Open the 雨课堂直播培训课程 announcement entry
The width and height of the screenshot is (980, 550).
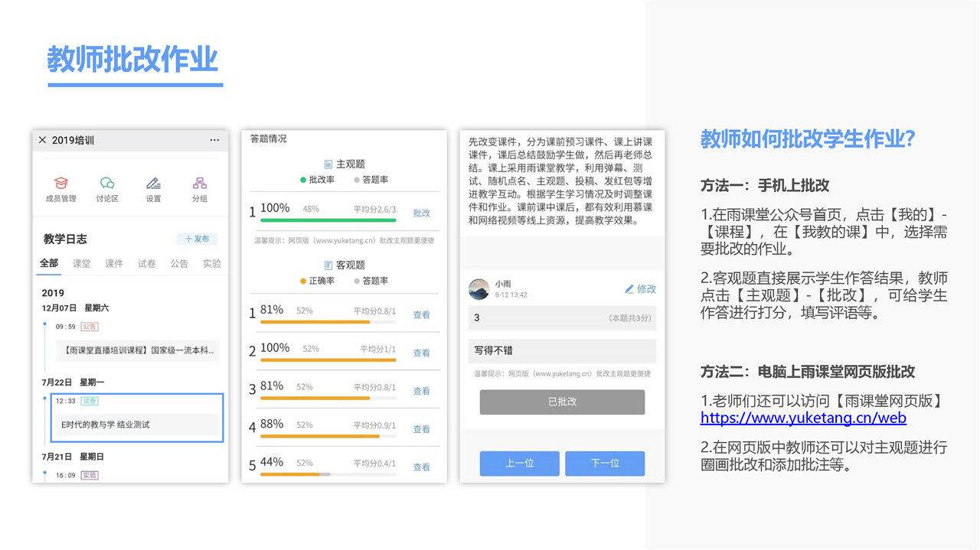click(136, 351)
